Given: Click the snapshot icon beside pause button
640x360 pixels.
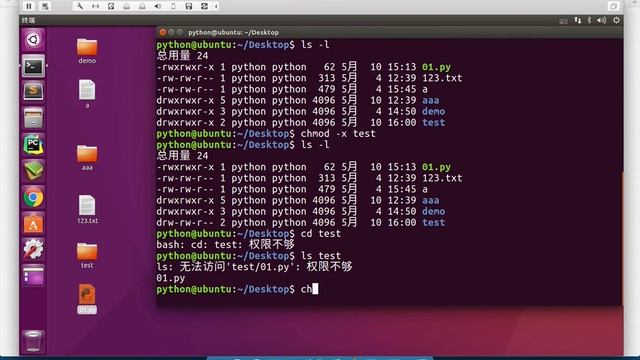Looking at the screenshot, I should click(x=45, y=6).
